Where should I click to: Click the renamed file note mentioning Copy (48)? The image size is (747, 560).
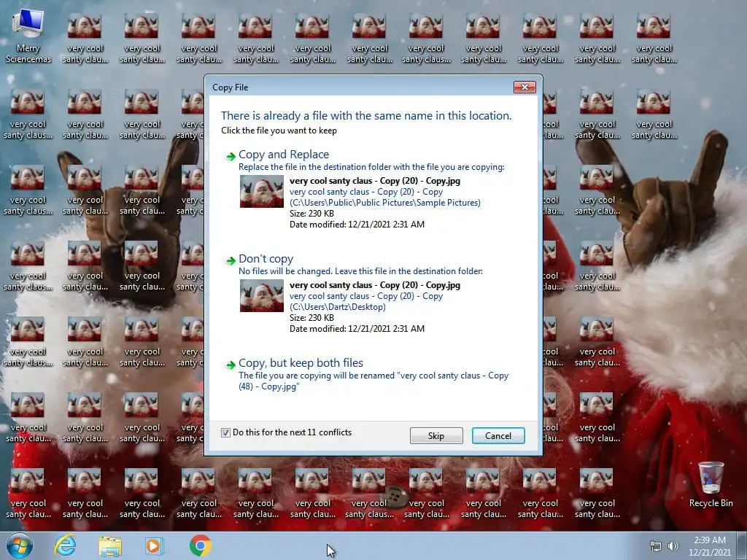pyautogui.click(x=373, y=381)
